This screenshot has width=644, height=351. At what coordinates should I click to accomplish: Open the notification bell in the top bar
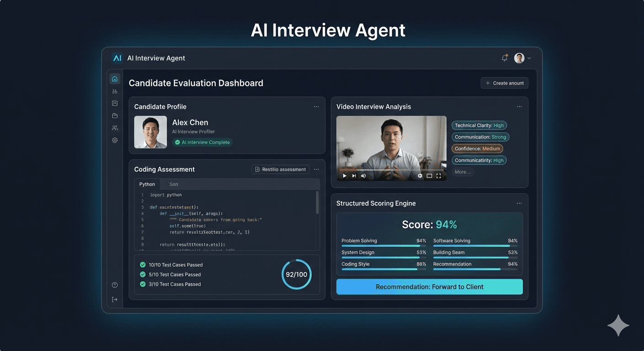pos(504,58)
